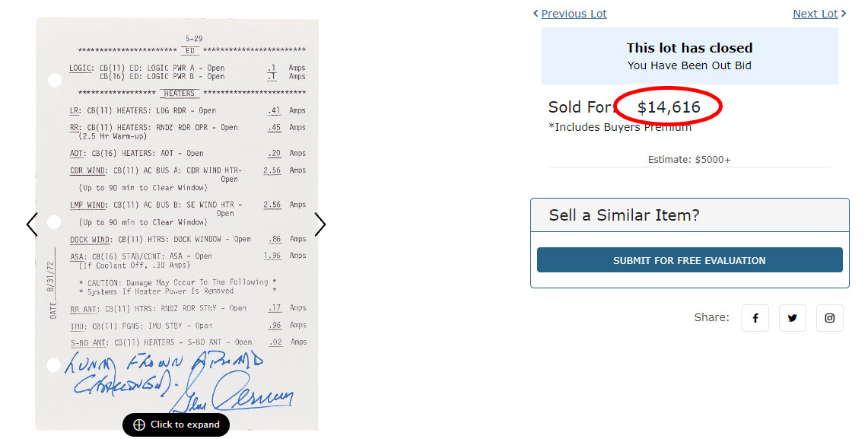Click the 'Includes Buyers Premium' note
This screenshot has width=868, height=439.
click(620, 127)
